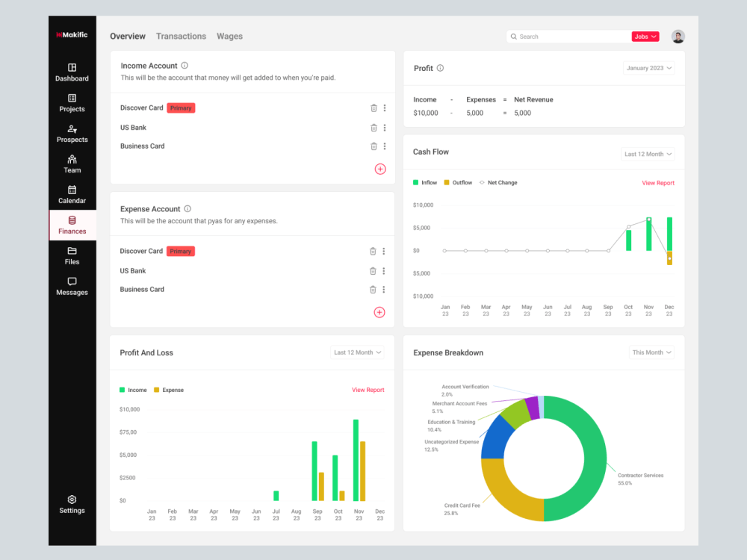Select the Team sidebar icon
747x560 pixels.
click(x=72, y=159)
